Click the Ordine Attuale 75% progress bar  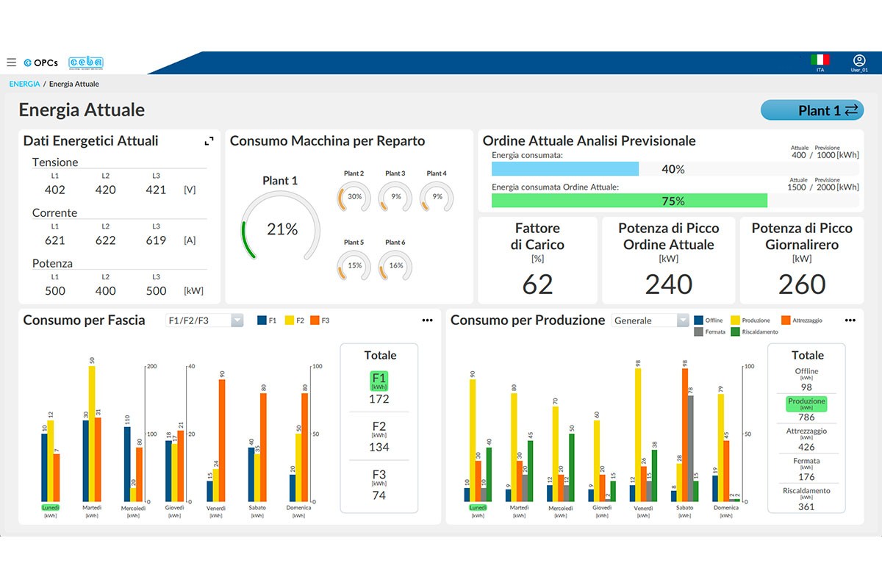click(675, 201)
